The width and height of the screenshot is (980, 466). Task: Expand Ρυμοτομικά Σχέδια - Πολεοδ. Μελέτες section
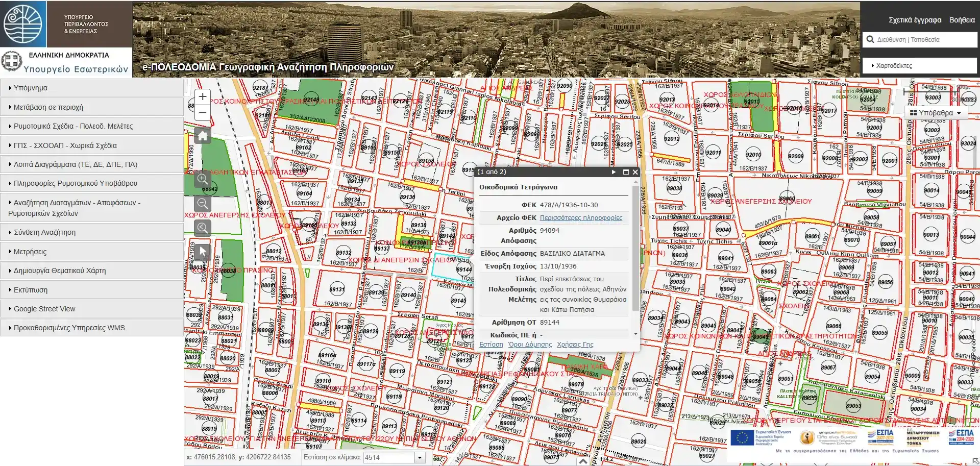(92, 126)
